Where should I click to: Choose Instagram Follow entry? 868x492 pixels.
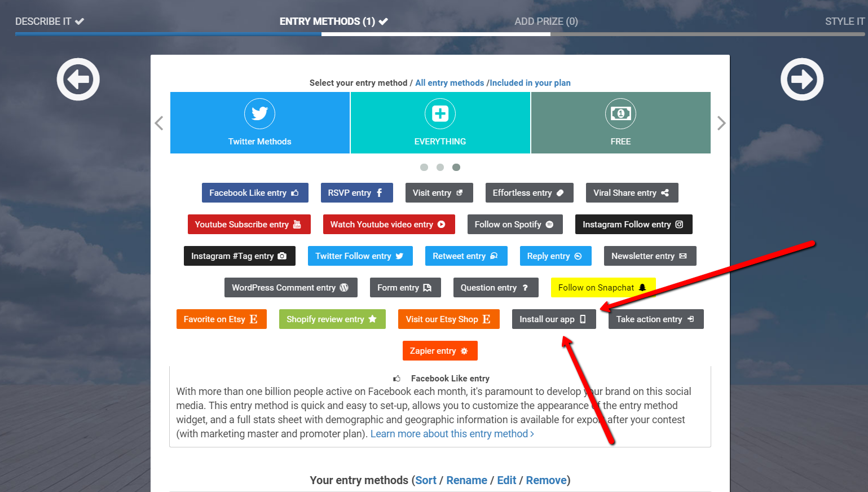pos(634,225)
